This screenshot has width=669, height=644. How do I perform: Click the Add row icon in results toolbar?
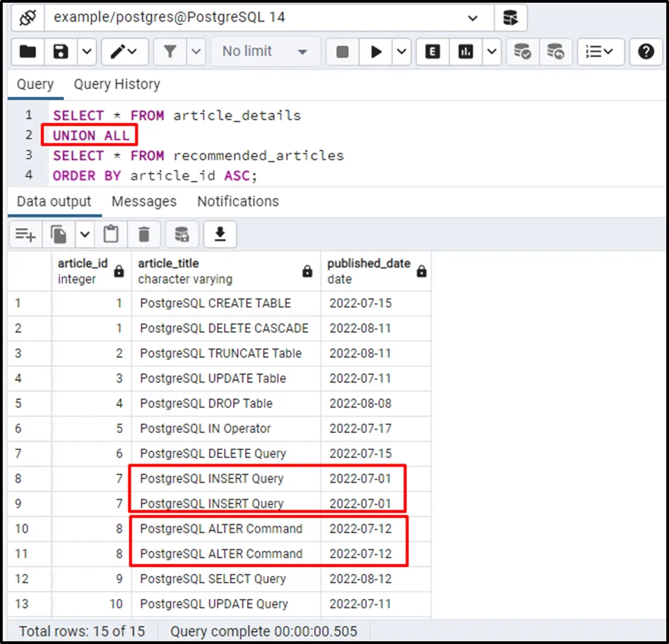pos(25,235)
